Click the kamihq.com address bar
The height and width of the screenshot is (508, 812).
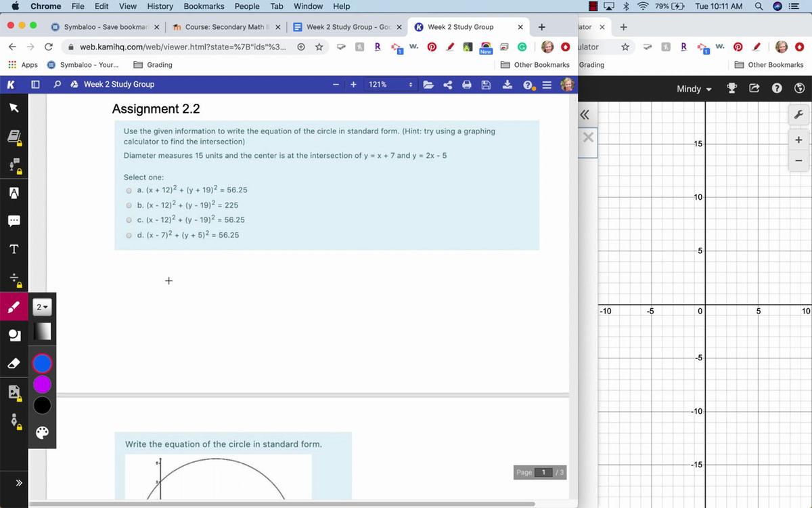pyautogui.click(x=183, y=47)
